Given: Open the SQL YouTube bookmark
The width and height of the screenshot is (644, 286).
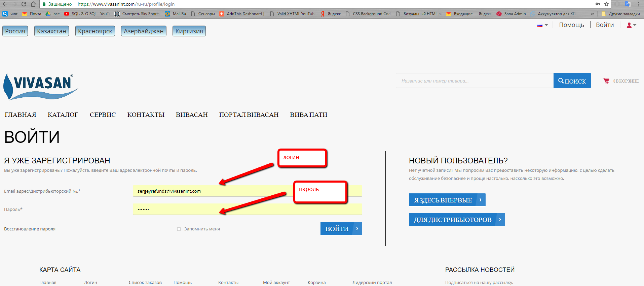Looking at the screenshot, I should (x=87, y=14).
